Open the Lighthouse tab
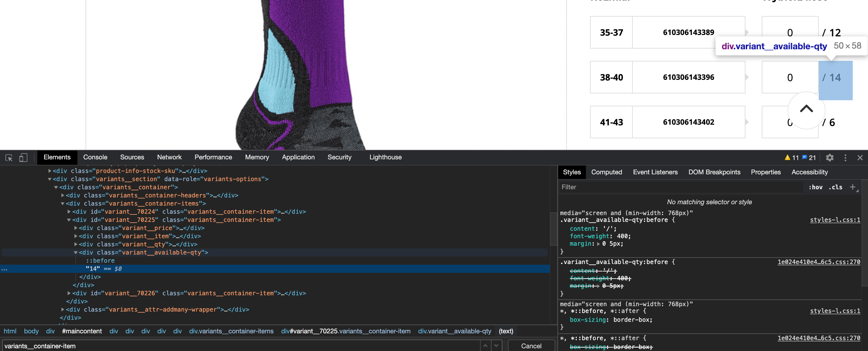Screen dimensions: 868x351 (x=386, y=157)
